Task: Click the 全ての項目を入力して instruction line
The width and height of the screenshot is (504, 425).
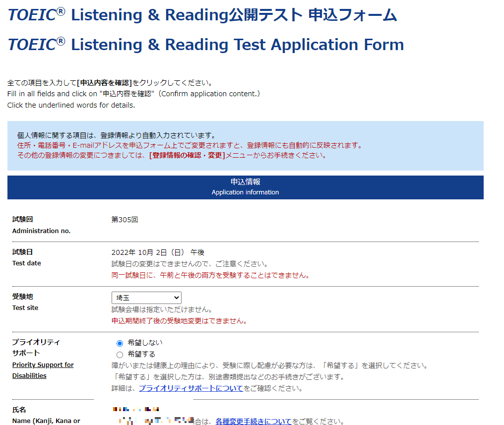Action: (110, 83)
